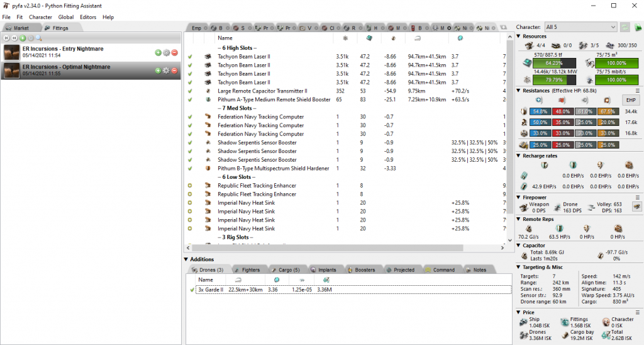Delete the Optimal Nightmare fit
The image size is (644, 345).
175,71
